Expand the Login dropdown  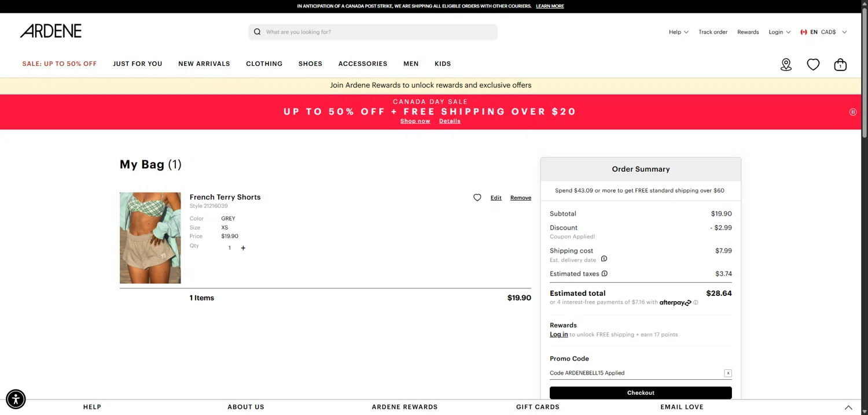tap(779, 32)
